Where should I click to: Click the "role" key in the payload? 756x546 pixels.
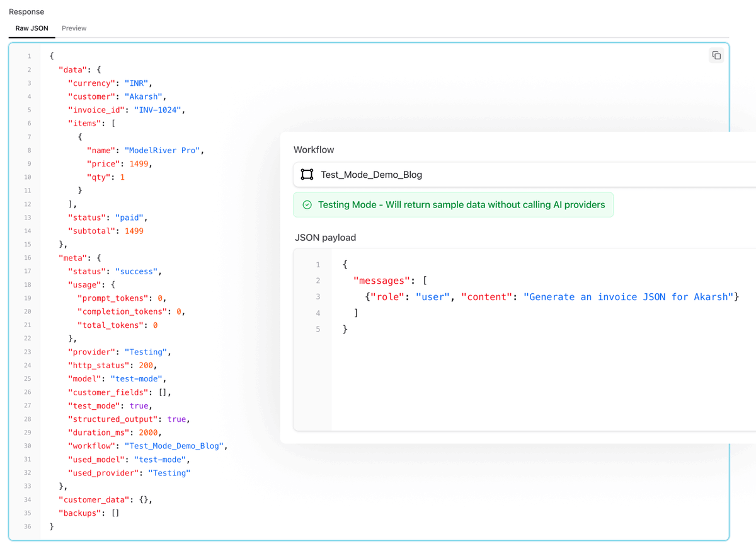click(x=387, y=297)
